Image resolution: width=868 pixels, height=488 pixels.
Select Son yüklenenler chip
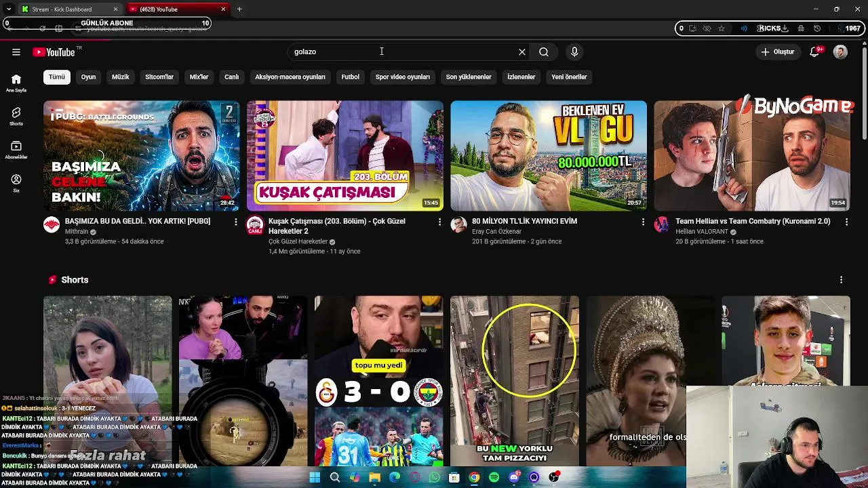coord(469,77)
